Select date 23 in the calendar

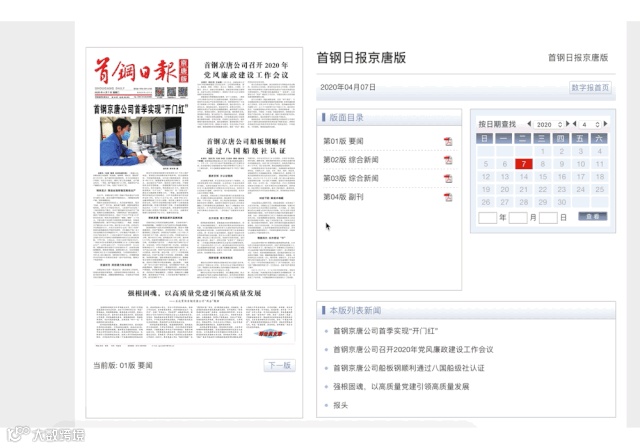click(x=562, y=189)
